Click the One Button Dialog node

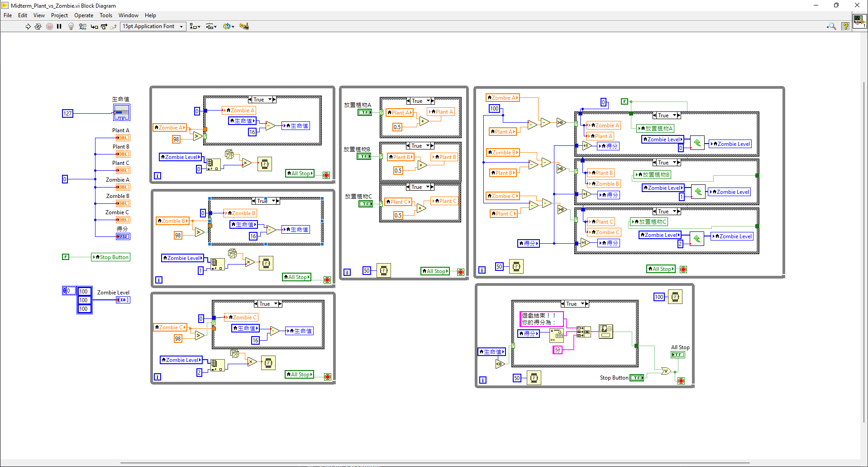tap(606, 332)
